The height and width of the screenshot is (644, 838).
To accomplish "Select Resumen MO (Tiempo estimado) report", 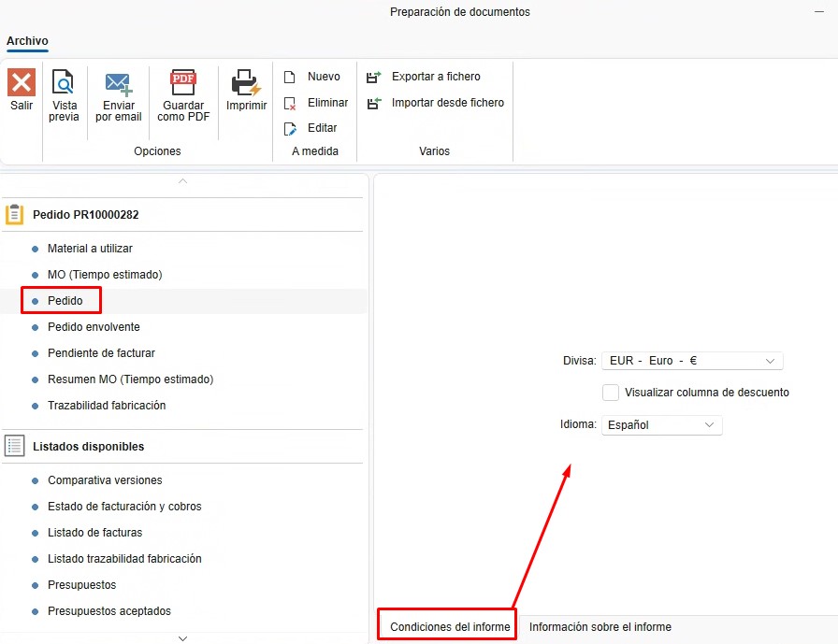I will [130, 379].
